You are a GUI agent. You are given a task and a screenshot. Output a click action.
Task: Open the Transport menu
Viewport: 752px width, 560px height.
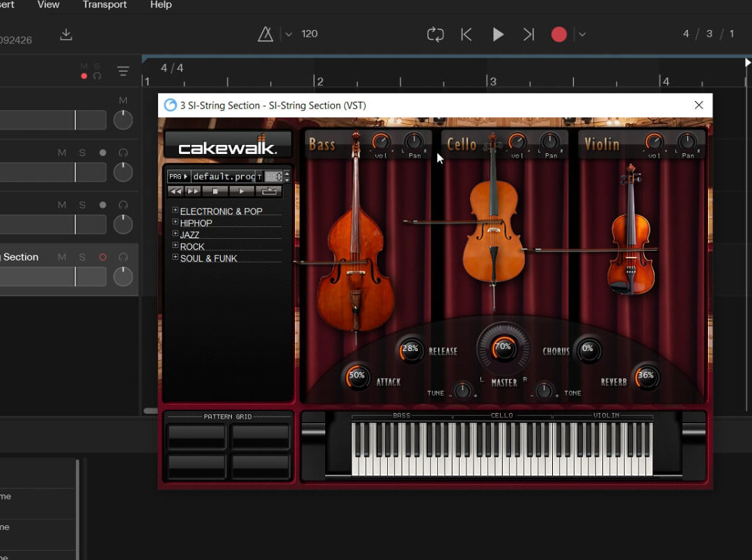click(x=104, y=5)
